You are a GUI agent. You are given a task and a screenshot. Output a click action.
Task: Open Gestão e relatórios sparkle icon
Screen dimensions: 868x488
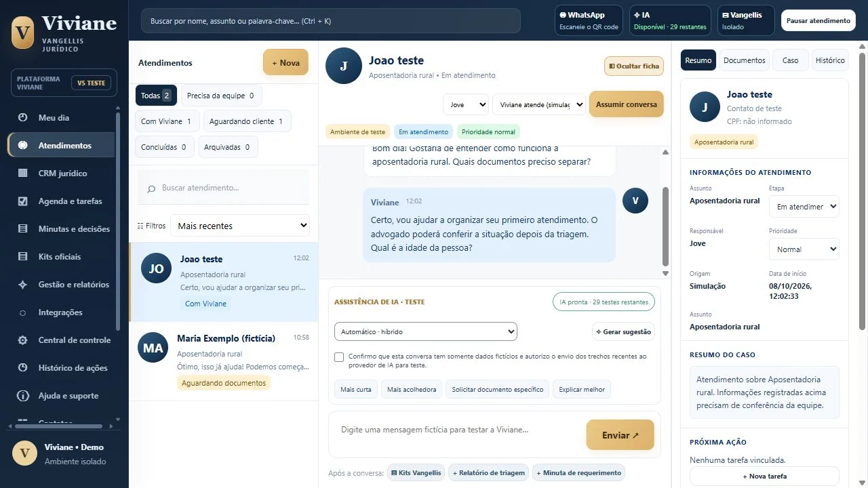22,285
